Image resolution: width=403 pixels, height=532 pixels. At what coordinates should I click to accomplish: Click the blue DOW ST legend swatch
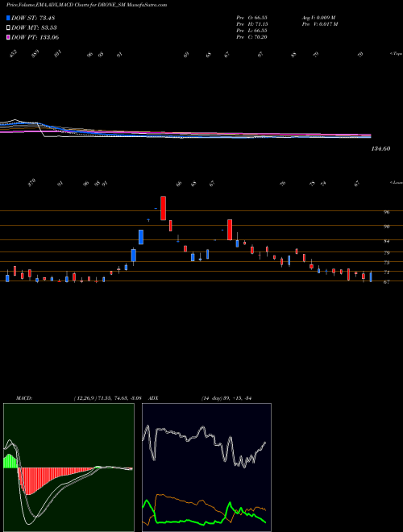tap(8, 18)
